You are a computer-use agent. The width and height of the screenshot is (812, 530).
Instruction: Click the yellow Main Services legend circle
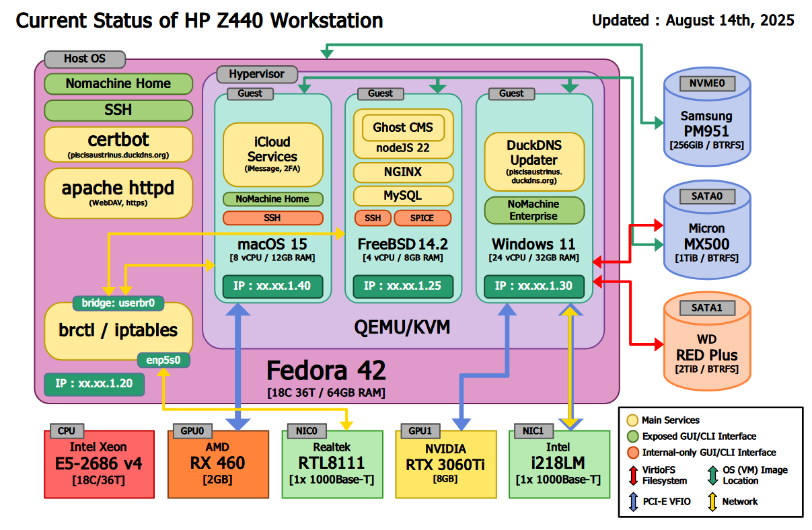(632, 420)
